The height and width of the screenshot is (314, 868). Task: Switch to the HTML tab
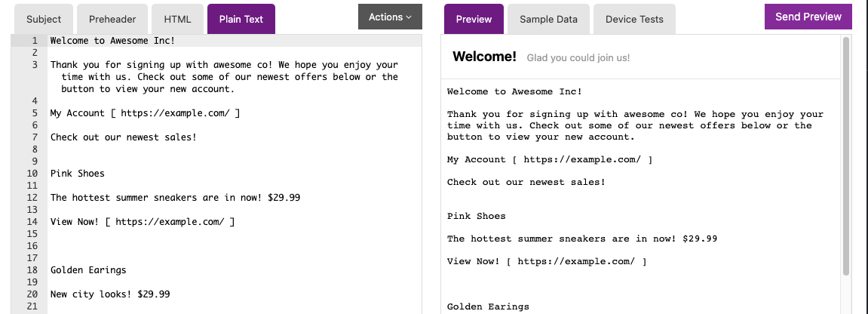click(177, 20)
